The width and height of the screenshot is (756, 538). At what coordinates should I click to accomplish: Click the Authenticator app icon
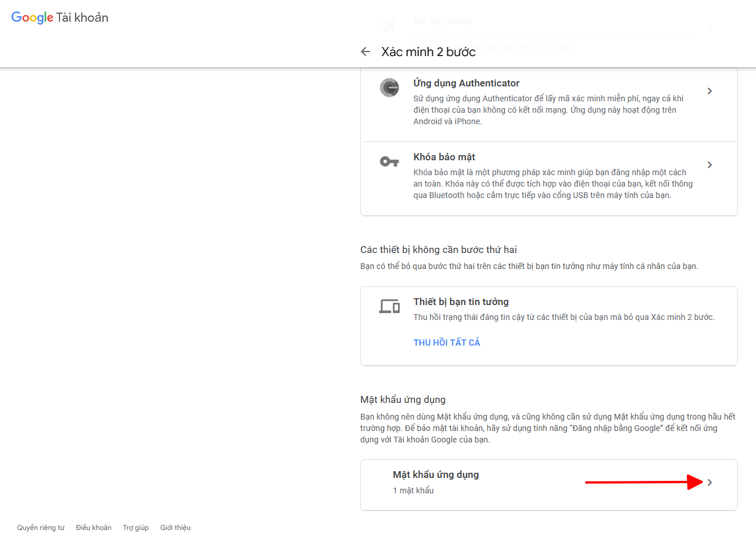tap(389, 88)
